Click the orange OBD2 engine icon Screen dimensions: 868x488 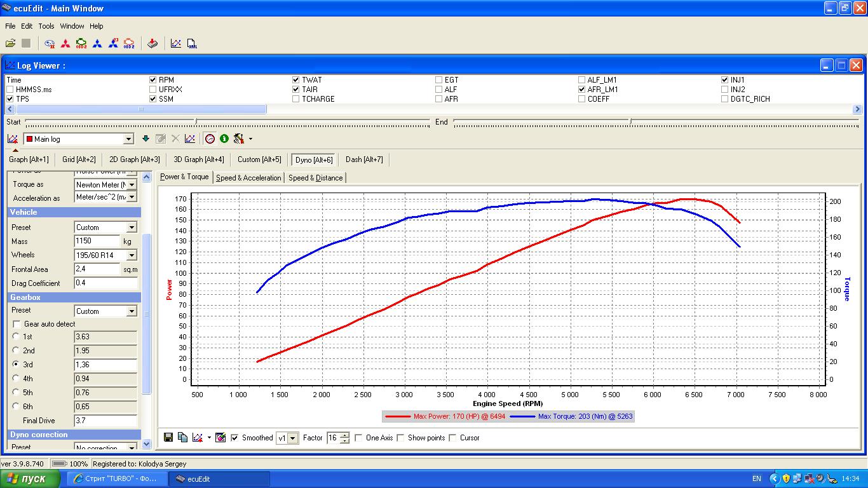click(x=129, y=43)
